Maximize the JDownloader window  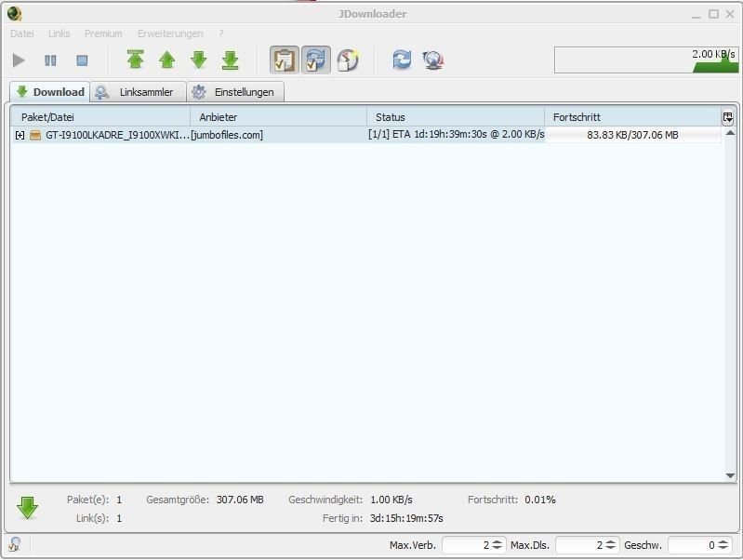[x=713, y=14]
